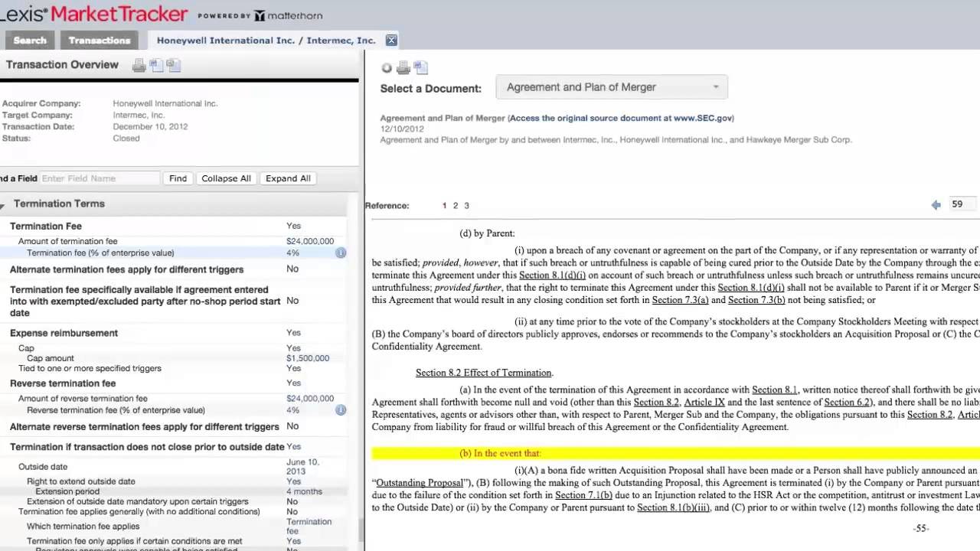This screenshot has height=551, width=980.
Task: Click the Lexis MarketTracker logo
Action: [93, 14]
